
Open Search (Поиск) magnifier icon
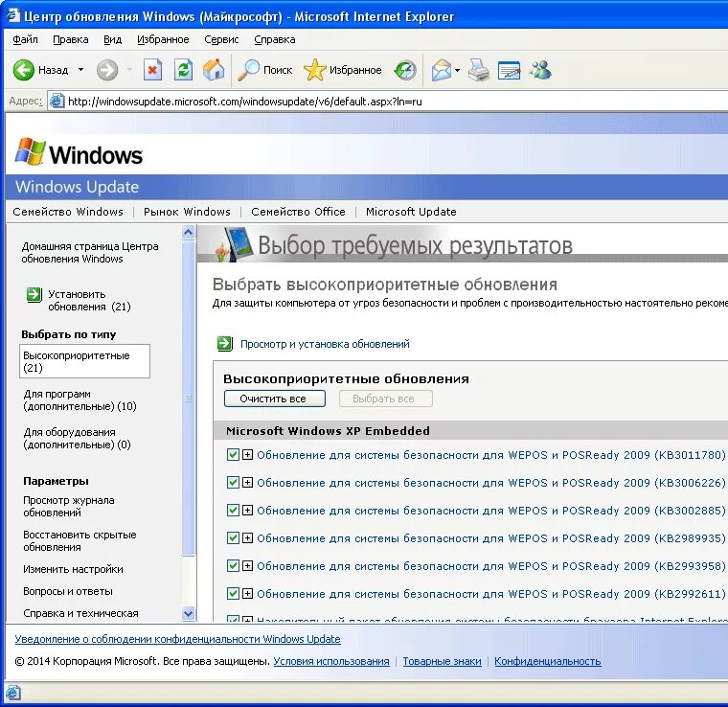click(x=248, y=70)
